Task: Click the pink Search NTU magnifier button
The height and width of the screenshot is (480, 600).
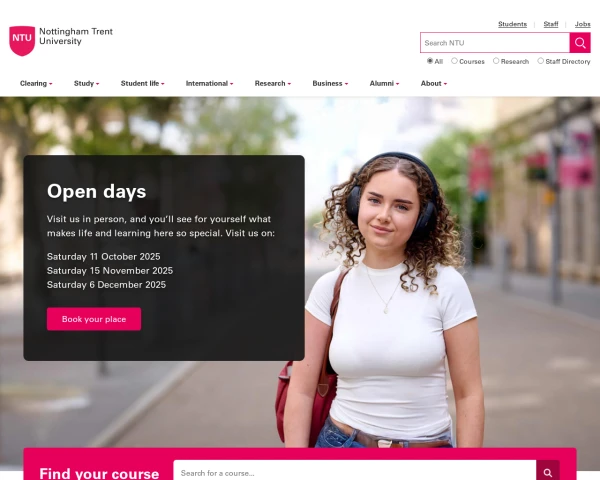Action: click(580, 42)
